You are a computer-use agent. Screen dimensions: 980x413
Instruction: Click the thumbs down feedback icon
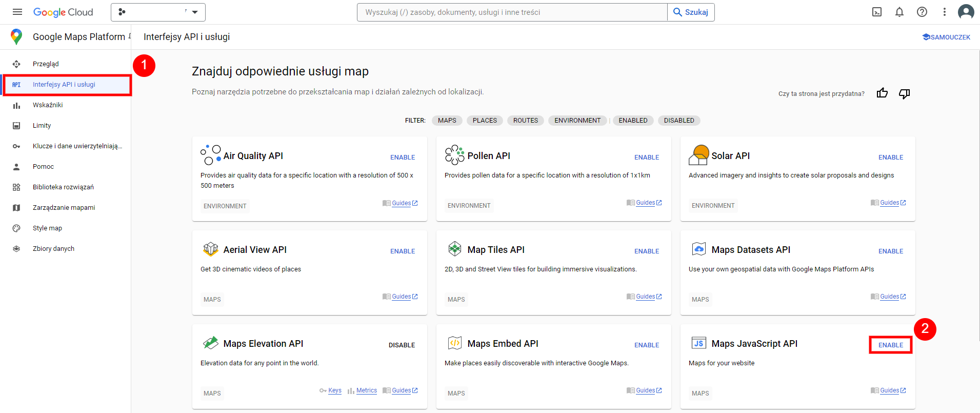click(904, 93)
